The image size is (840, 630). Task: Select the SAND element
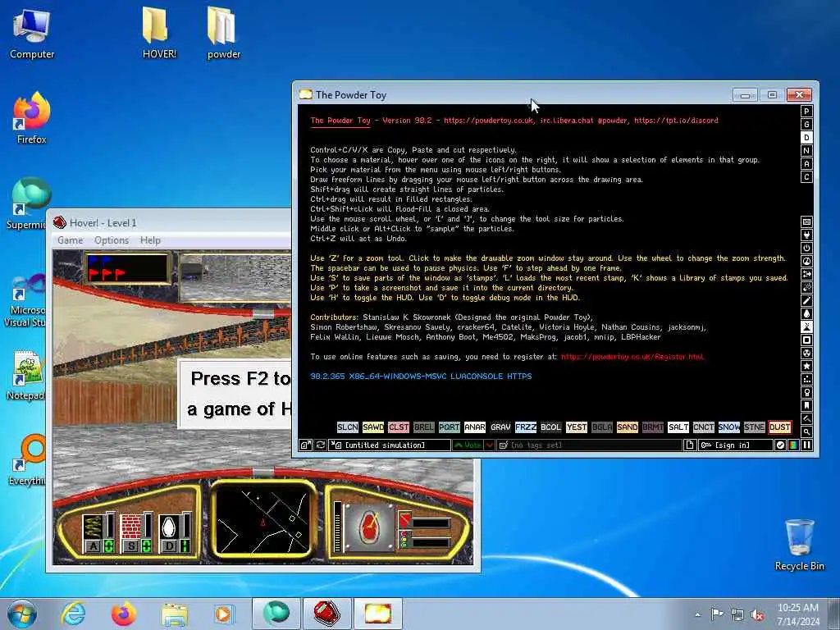coord(627,427)
